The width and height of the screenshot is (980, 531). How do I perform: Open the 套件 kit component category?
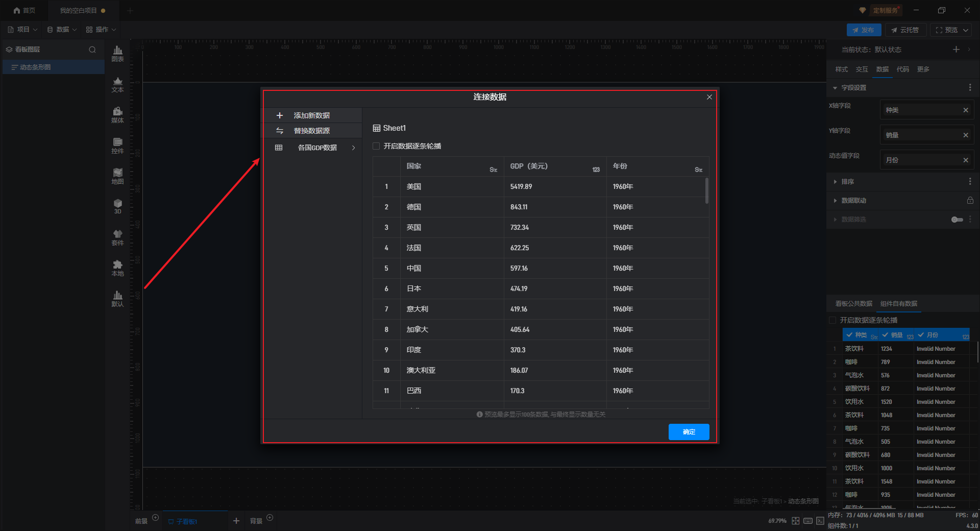(x=117, y=237)
